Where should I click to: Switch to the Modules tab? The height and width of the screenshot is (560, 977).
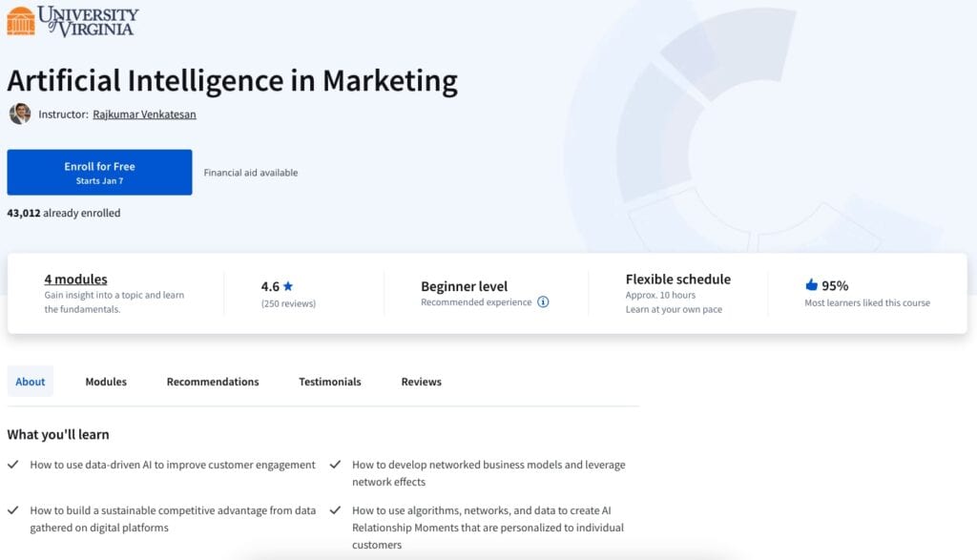click(x=106, y=382)
